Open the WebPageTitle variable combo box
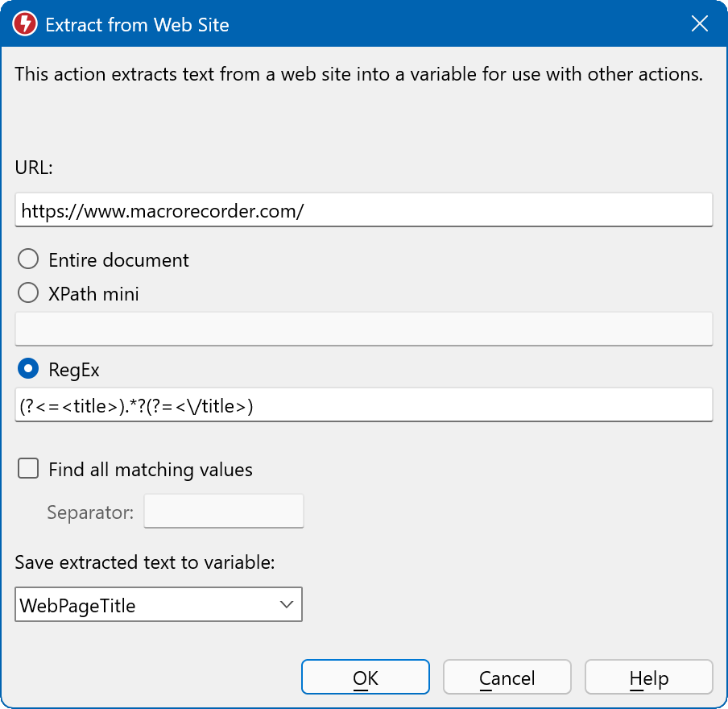This screenshot has width=728, height=709. click(x=145, y=605)
